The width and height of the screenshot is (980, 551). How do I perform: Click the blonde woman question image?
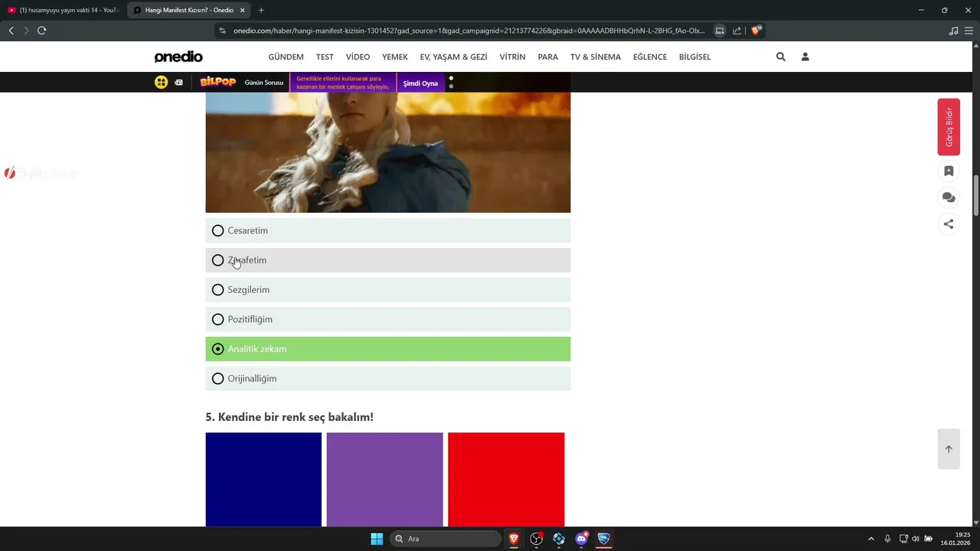[x=388, y=152]
